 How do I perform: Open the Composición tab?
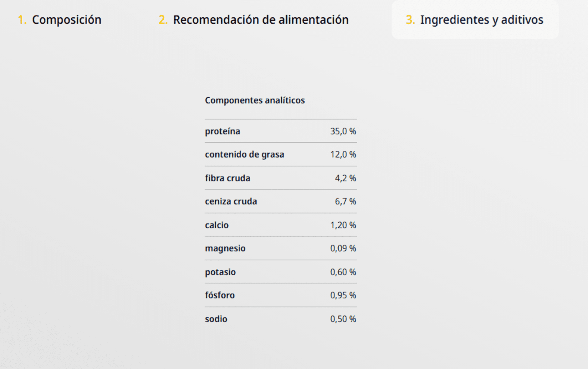point(60,20)
